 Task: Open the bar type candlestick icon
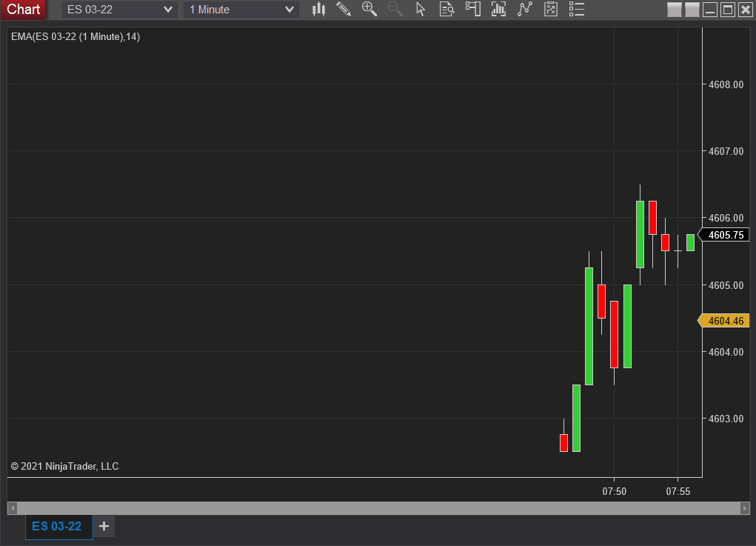point(318,9)
